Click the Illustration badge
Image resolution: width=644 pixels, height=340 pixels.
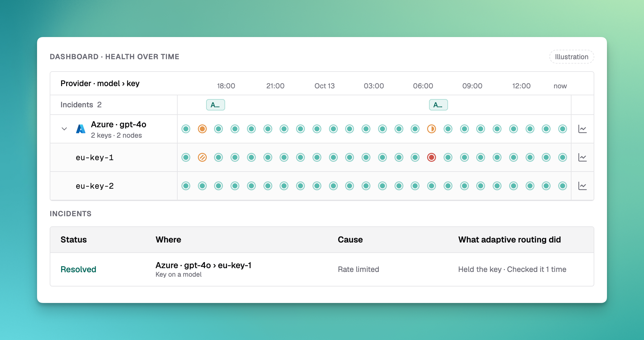[571, 57]
